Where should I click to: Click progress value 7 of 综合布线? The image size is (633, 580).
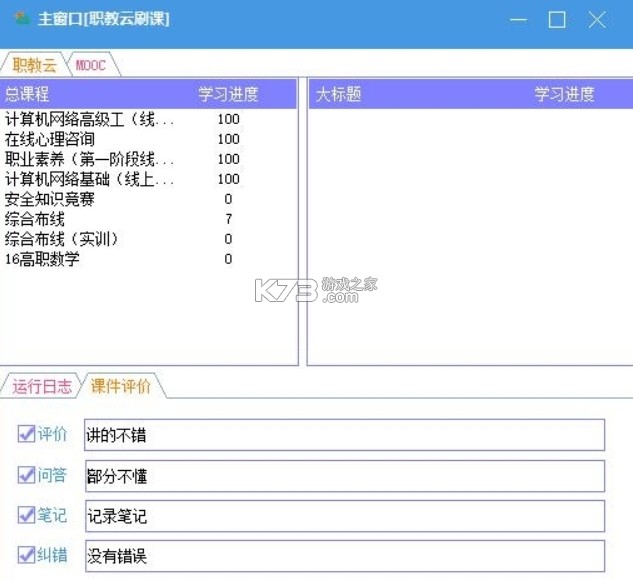point(228,219)
